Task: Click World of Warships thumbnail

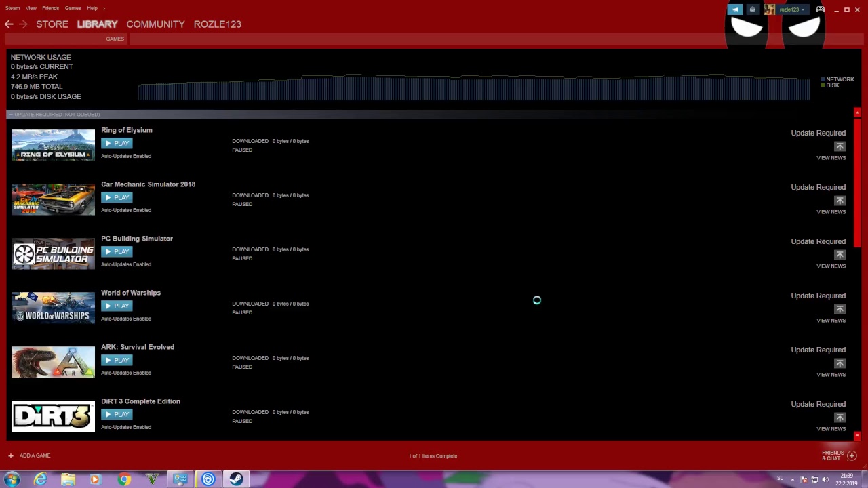Action: tap(53, 308)
